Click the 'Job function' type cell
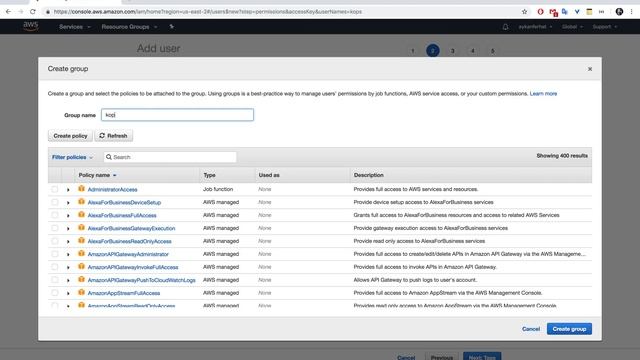The image size is (640, 360). tap(218, 189)
